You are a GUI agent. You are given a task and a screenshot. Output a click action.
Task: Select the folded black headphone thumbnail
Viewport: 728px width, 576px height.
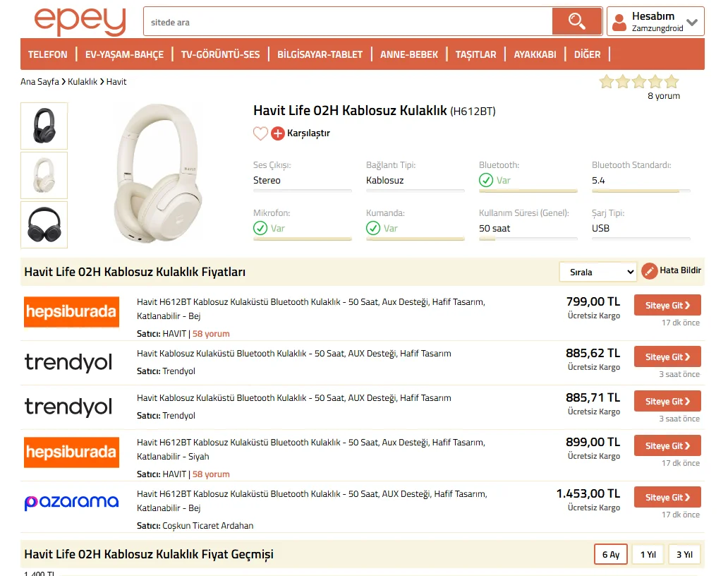pos(44,225)
